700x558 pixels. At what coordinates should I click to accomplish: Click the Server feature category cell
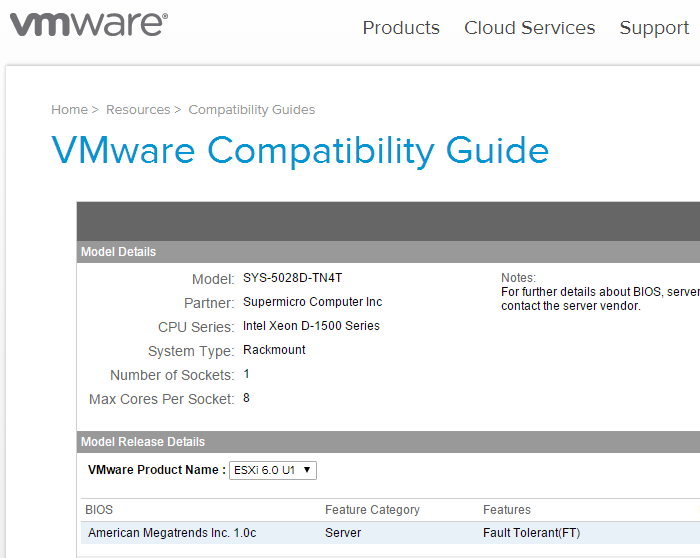343,533
